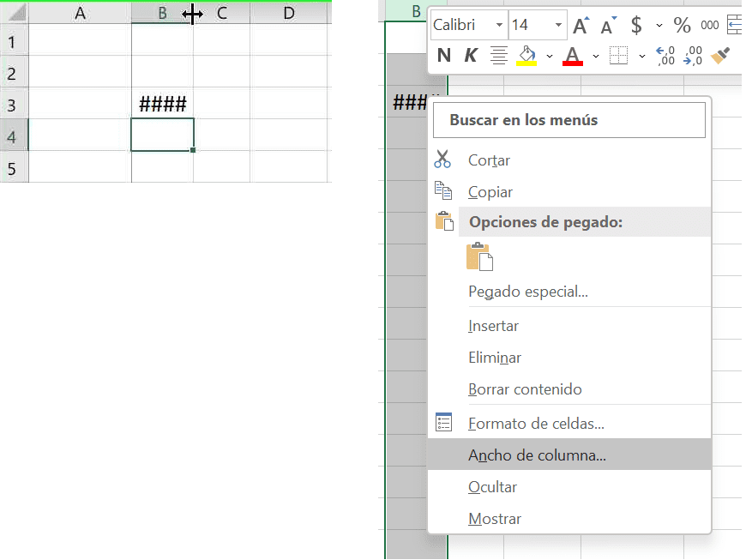Apply percent style format

[682, 26]
